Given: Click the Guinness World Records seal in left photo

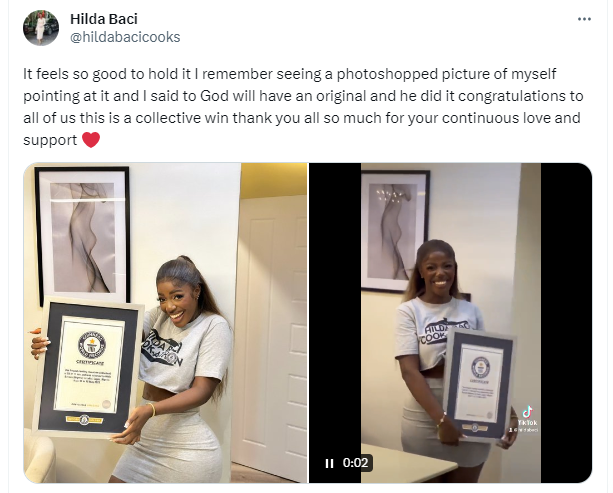Looking at the screenshot, I should (91, 344).
